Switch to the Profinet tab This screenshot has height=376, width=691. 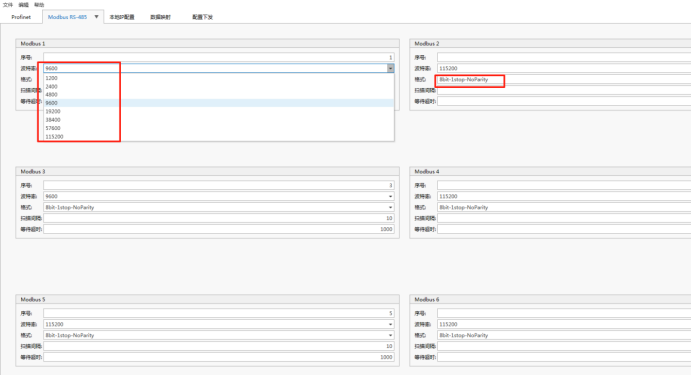(x=21, y=17)
